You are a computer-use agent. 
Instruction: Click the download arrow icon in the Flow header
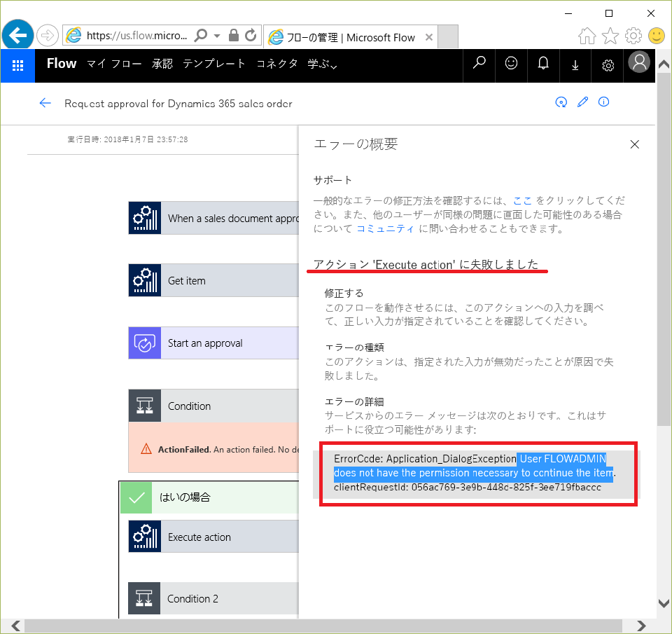pyautogui.click(x=575, y=65)
